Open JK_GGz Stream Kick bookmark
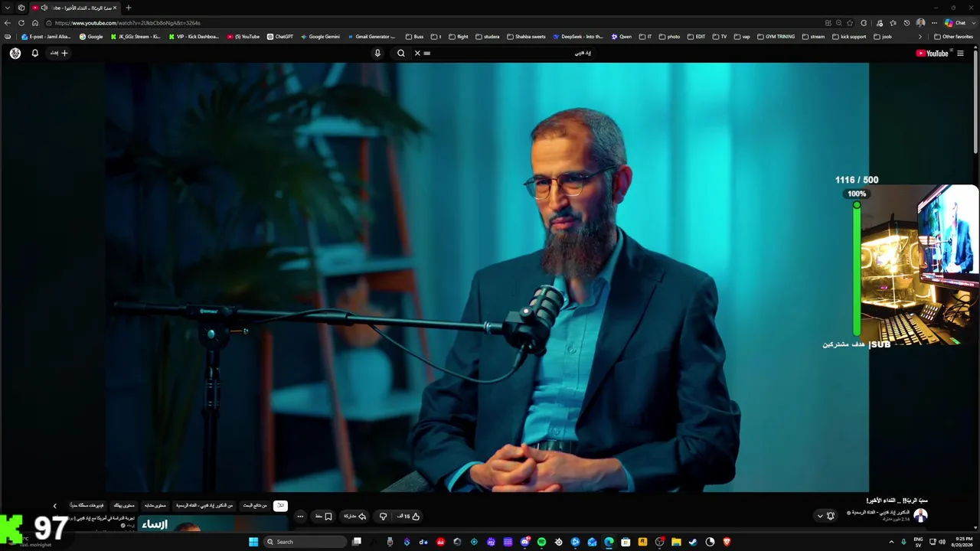980x551 pixels. (x=136, y=37)
